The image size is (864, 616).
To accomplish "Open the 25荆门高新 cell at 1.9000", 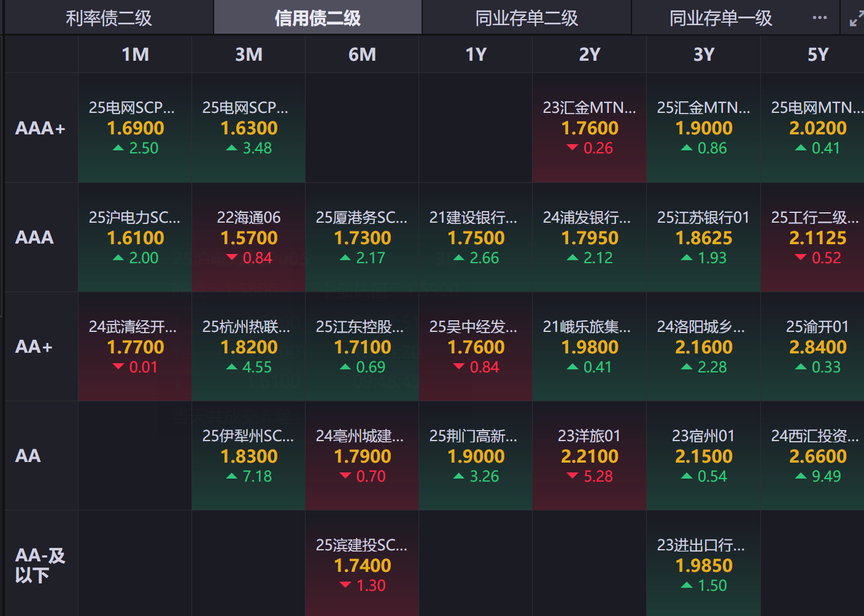I will click(476, 456).
